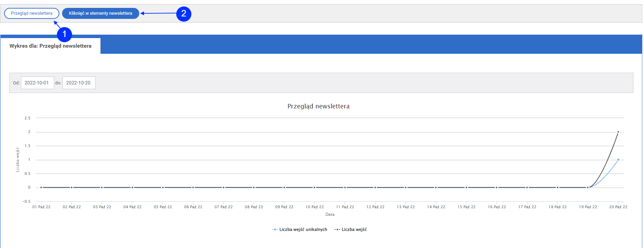Click the 08 Paź 22 axis label
644x248 pixels.
254,207
